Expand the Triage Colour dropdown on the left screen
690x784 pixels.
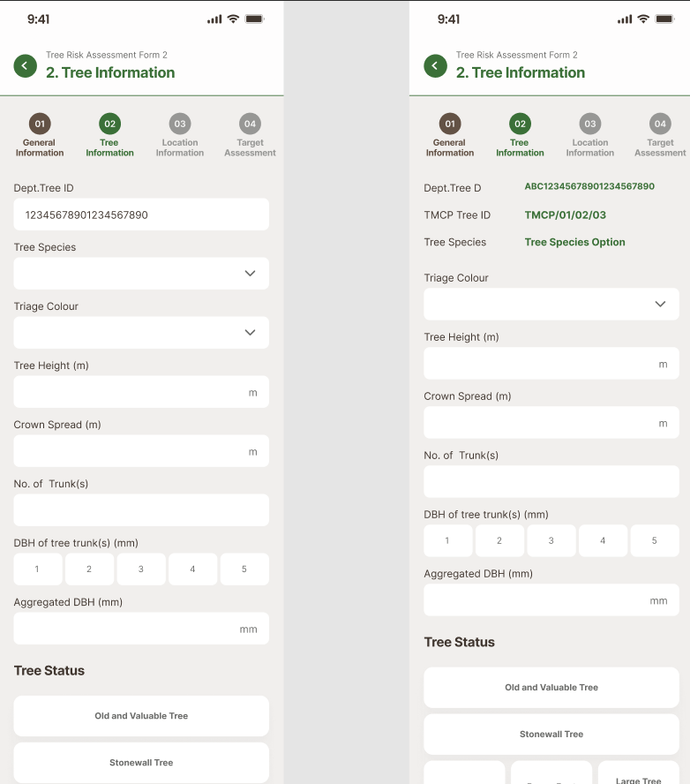(141, 333)
